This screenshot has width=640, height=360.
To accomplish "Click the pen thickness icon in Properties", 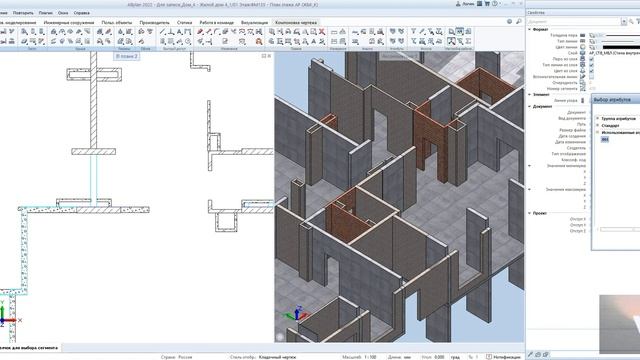I will 582,36.
